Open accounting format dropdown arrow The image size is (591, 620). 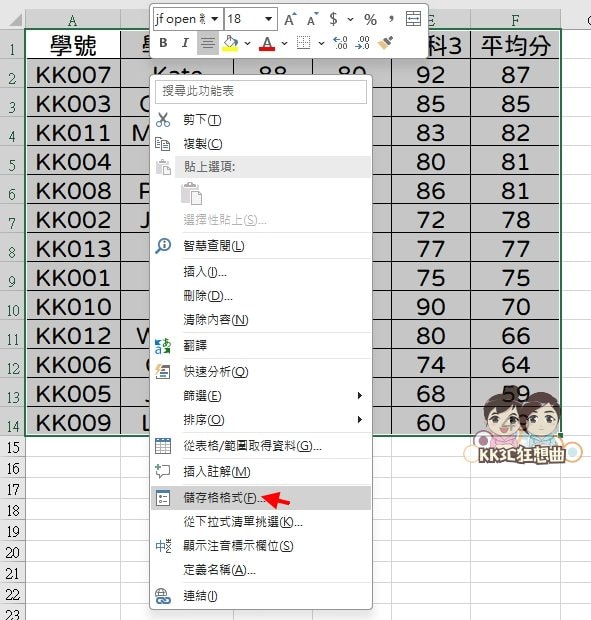coord(350,19)
